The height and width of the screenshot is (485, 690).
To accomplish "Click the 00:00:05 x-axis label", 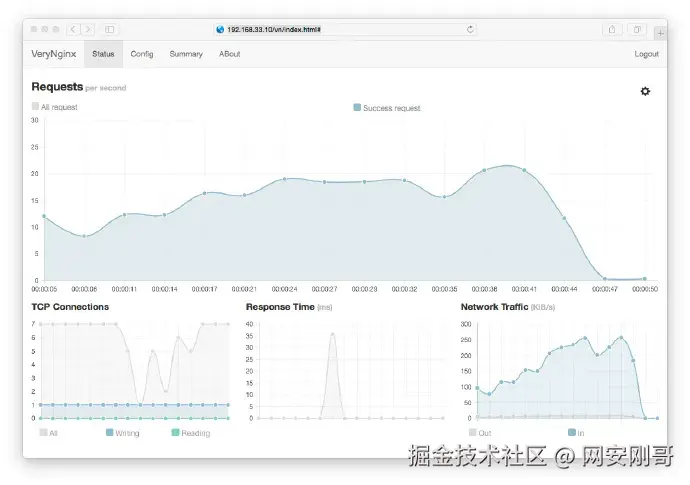I will pos(44,289).
